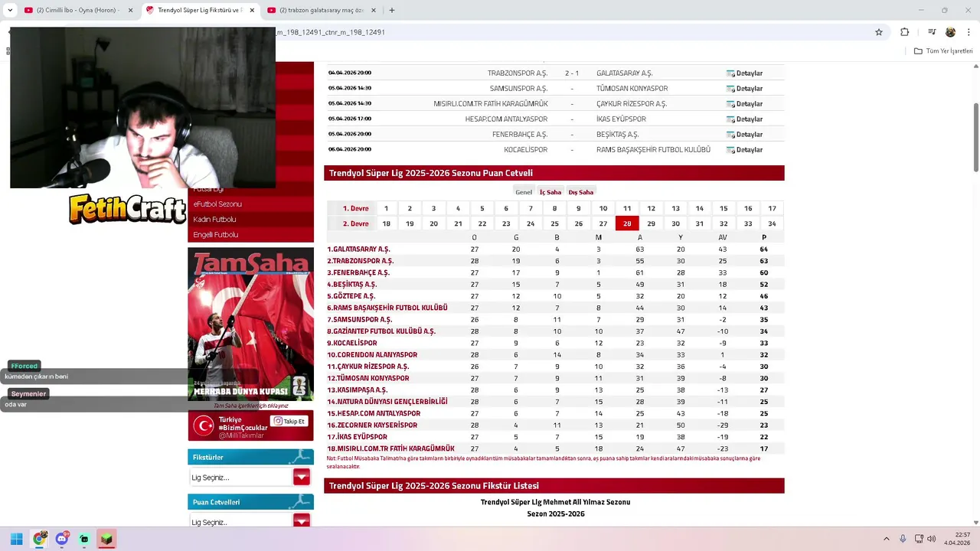This screenshot has width=980, height=551.
Task: Open Chrome from the taskbar
Action: pos(39,539)
